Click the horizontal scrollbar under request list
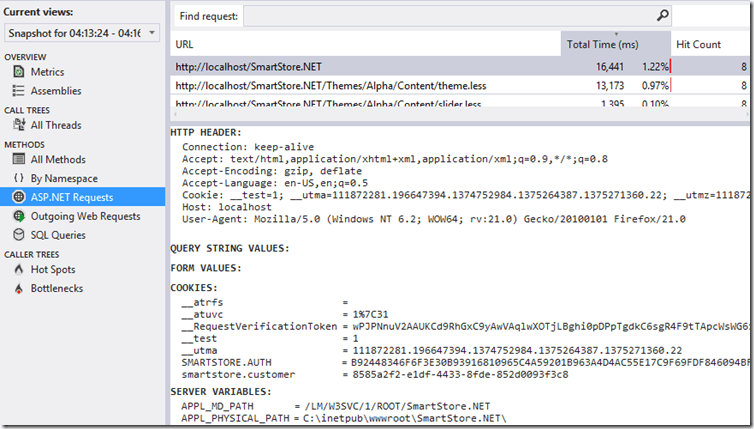The image size is (754, 429). [460, 114]
